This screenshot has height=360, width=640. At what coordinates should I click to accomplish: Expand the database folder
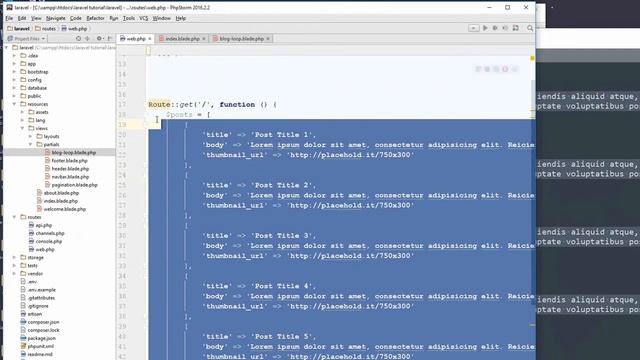15,88
